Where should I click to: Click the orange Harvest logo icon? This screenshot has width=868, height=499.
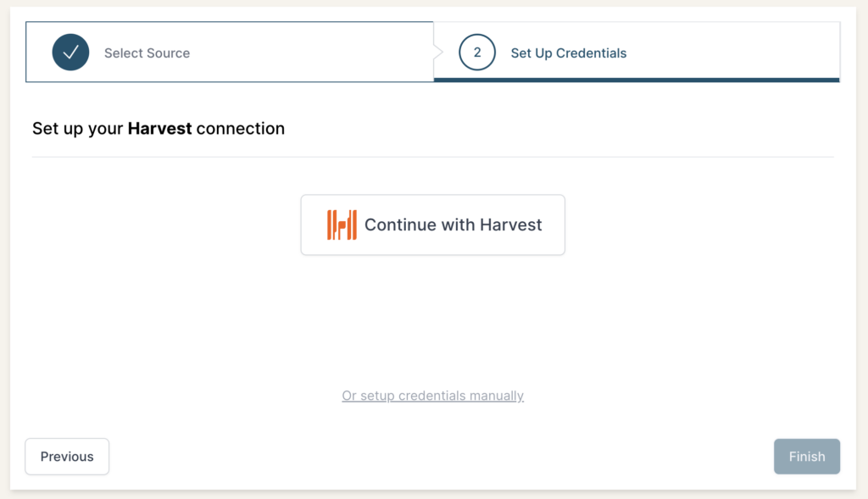coord(342,225)
